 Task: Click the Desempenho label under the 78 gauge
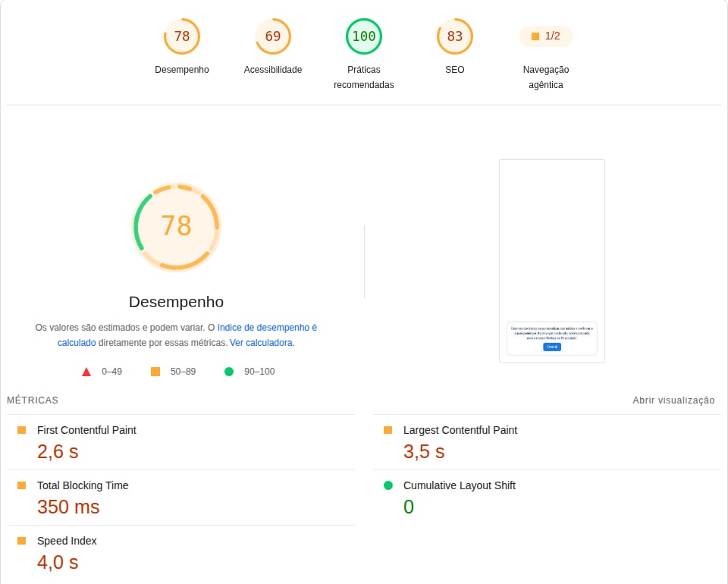coord(182,70)
